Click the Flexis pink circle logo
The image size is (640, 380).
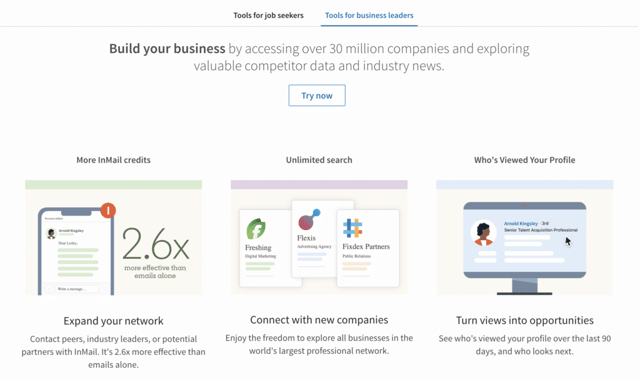pos(309,220)
